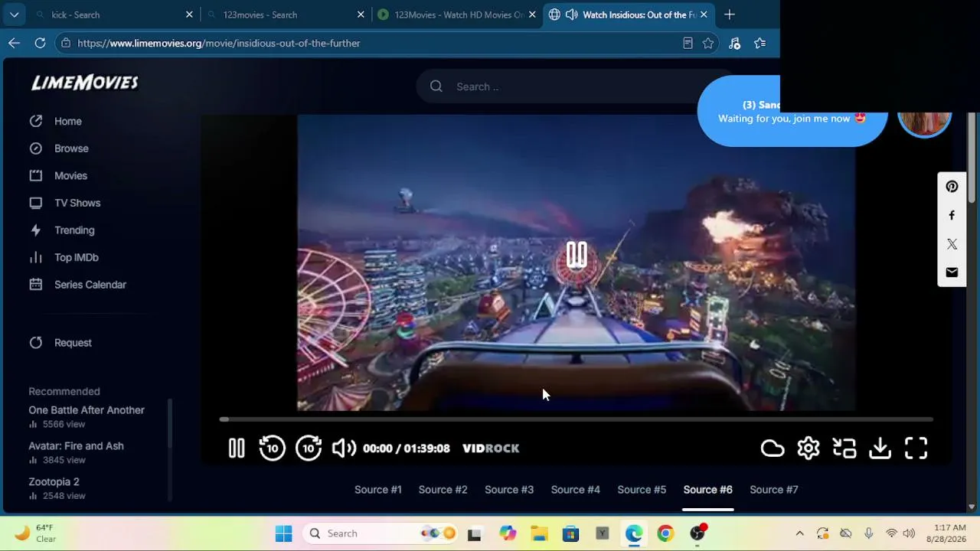
Task: Open recommended movie Avatar: Fire and Ash
Action: pyautogui.click(x=76, y=446)
